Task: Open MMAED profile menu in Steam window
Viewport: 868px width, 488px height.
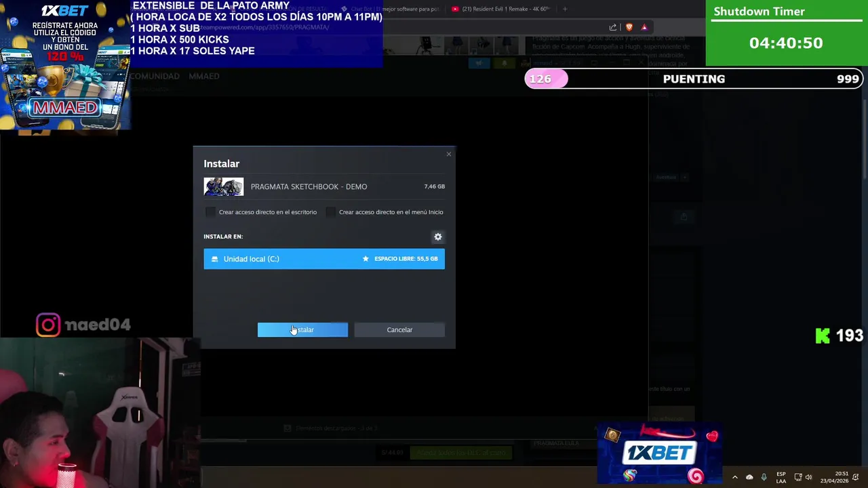Action: [x=204, y=76]
